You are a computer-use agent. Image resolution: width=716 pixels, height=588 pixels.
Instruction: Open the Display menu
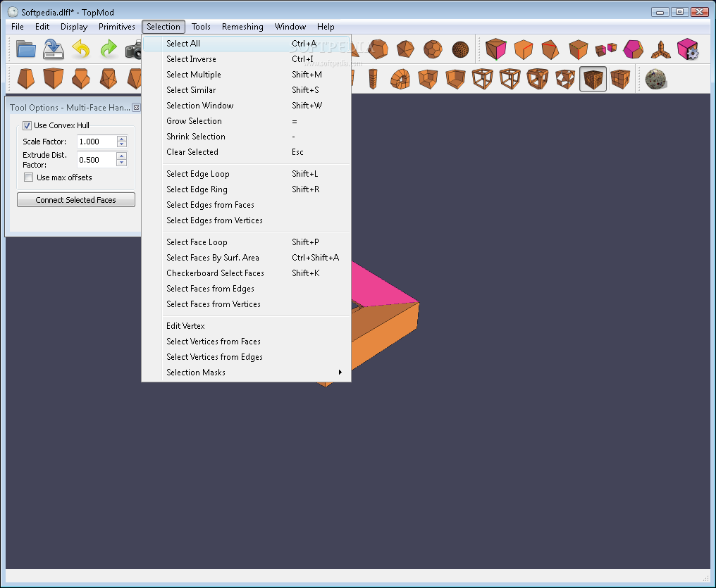click(x=74, y=27)
